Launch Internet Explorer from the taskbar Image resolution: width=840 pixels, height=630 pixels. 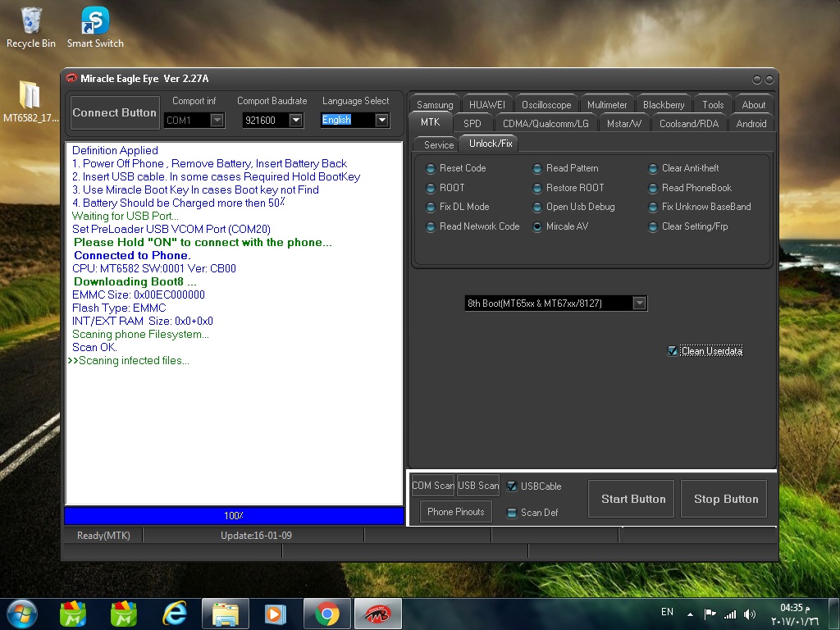click(175, 614)
